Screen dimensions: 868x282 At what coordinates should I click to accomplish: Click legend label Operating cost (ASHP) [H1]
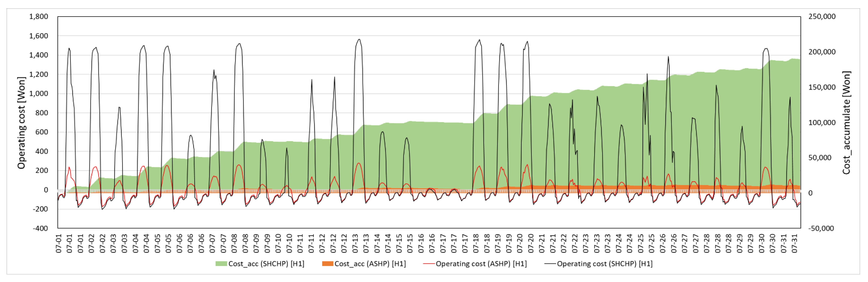pyautogui.click(x=481, y=264)
